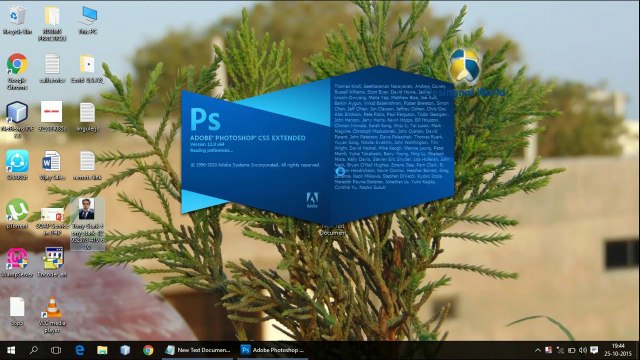Screen dimensions: 640x360
Task: Open the NetBeans IDE cube desktop shortcut
Action: click(x=17, y=119)
